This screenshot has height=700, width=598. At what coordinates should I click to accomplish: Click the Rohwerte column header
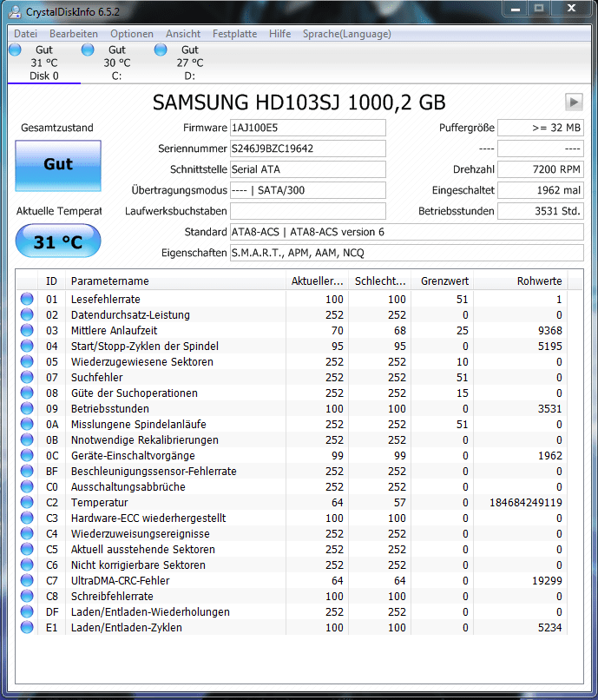click(x=521, y=281)
